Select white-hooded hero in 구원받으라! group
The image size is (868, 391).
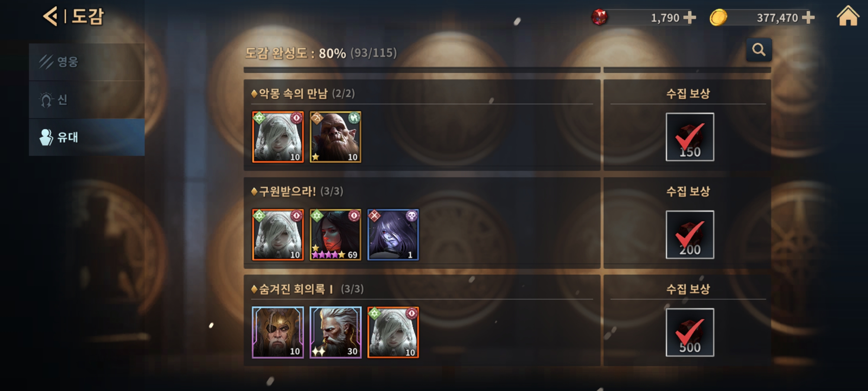pyautogui.click(x=278, y=235)
